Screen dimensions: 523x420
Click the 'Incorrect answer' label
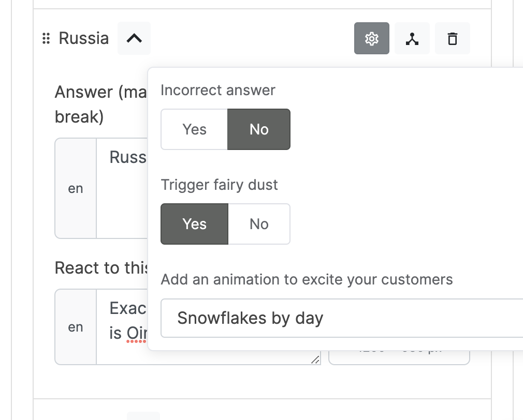click(218, 91)
